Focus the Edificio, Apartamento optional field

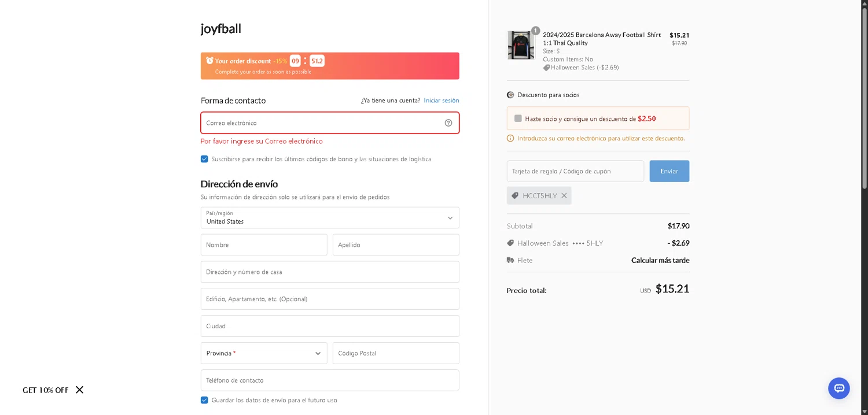[x=330, y=299]
